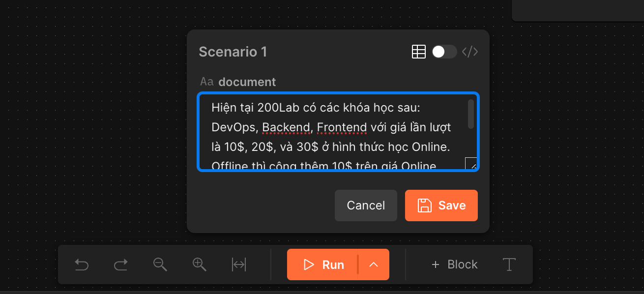This screenshot has height=294, width=644.
Task: Click the table view icon
Action: tap(418, 52)
